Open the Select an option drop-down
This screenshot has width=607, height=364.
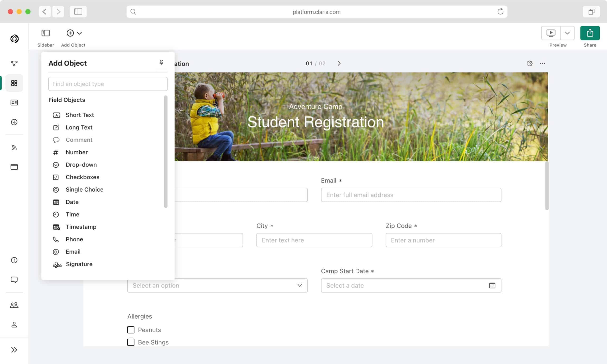tap(217, 286)
